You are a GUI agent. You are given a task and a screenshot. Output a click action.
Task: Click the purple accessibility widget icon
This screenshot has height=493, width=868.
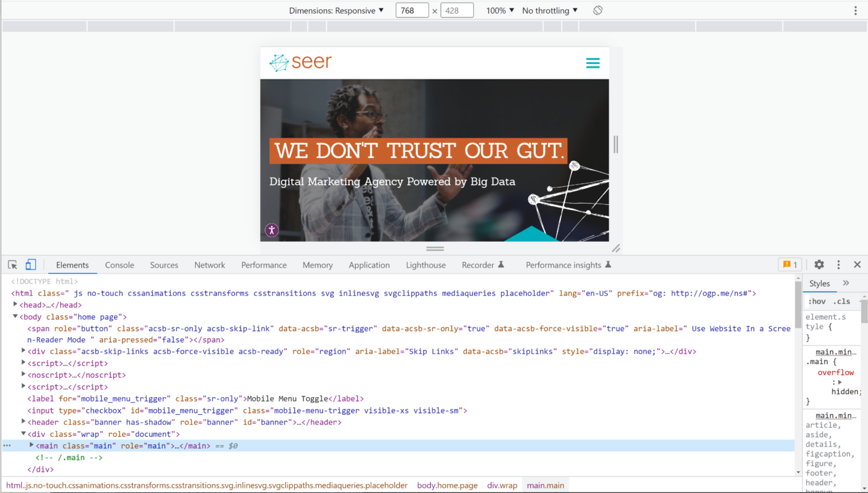pyautogui.click(x=272, y=230)
